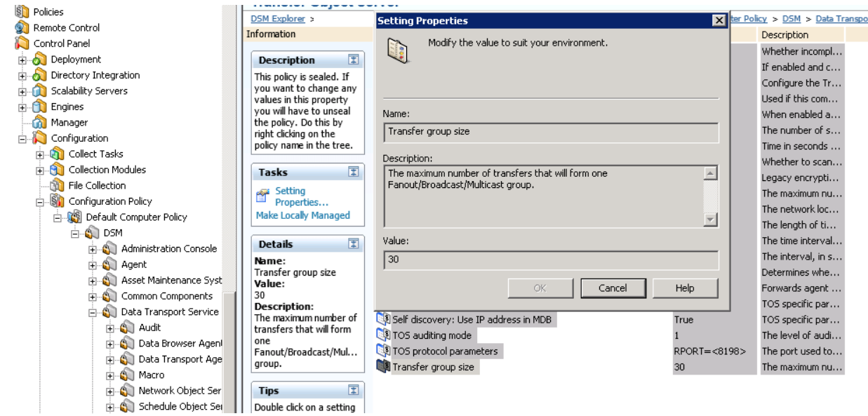The height and width of the screenshot is (416, 868).
Task: Click the Collect Tasks icon
Action: tap(57, 154)
